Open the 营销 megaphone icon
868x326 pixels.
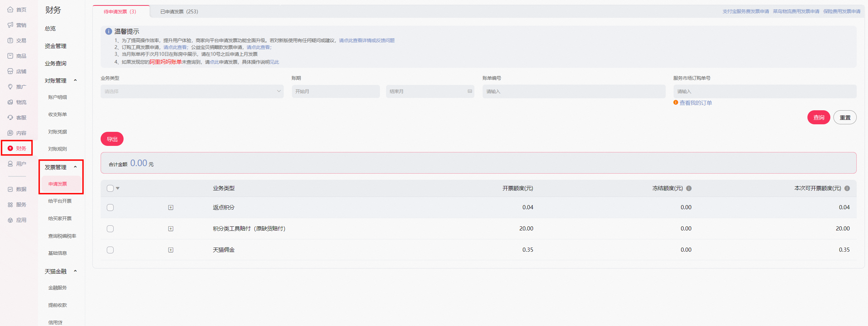(10, 25)
